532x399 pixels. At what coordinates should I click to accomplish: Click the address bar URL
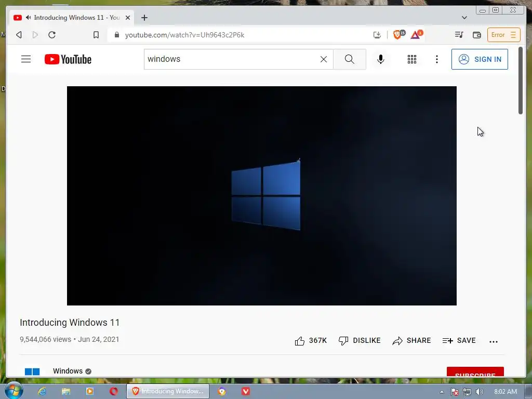pos(184,35)
